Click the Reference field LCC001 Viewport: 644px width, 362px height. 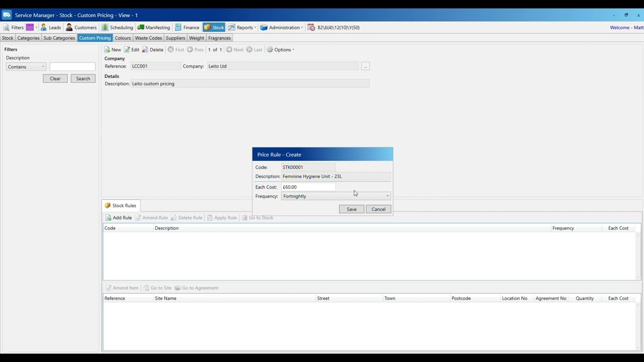click(x=155, y=66)
